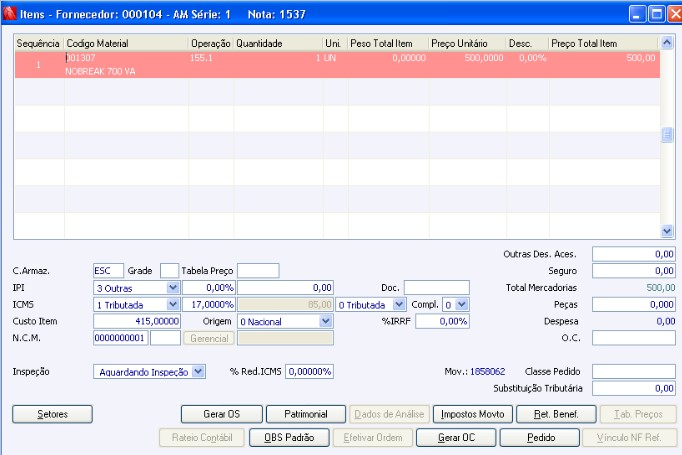Expand the Compl. dropdown arrow
Screen dimensions: 682x455
pyautogui.click(x=462, y=304)
